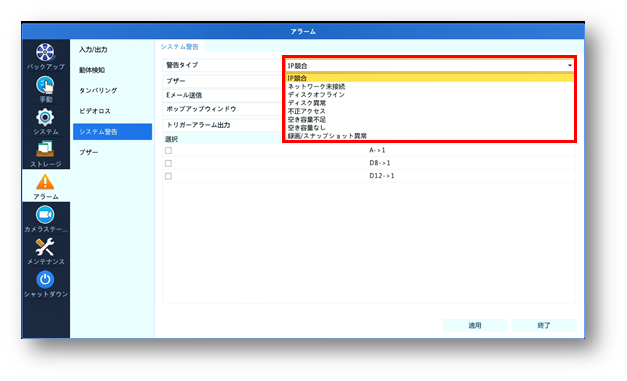Viewport: 627px width, 381px height.
Task: Click the ブザー row label in settings
Action: (x=176, y=81)
